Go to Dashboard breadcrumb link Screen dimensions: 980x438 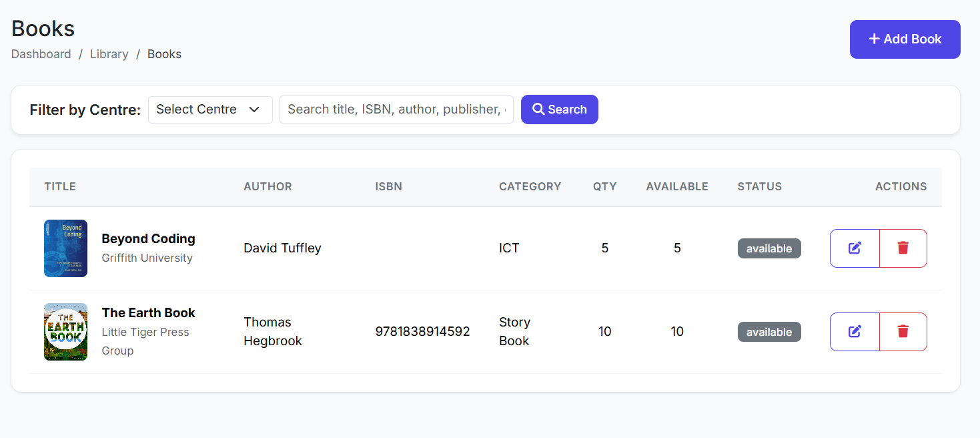coord(41,54)
